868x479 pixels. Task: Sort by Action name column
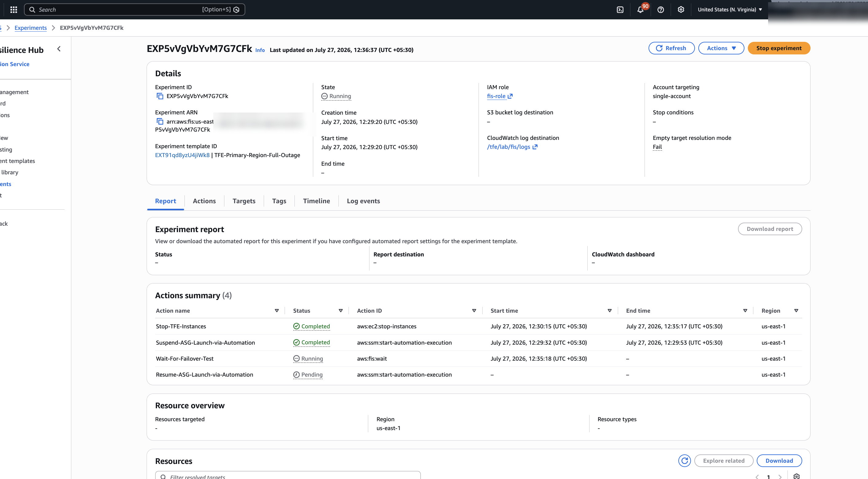(x=277, y=311)
